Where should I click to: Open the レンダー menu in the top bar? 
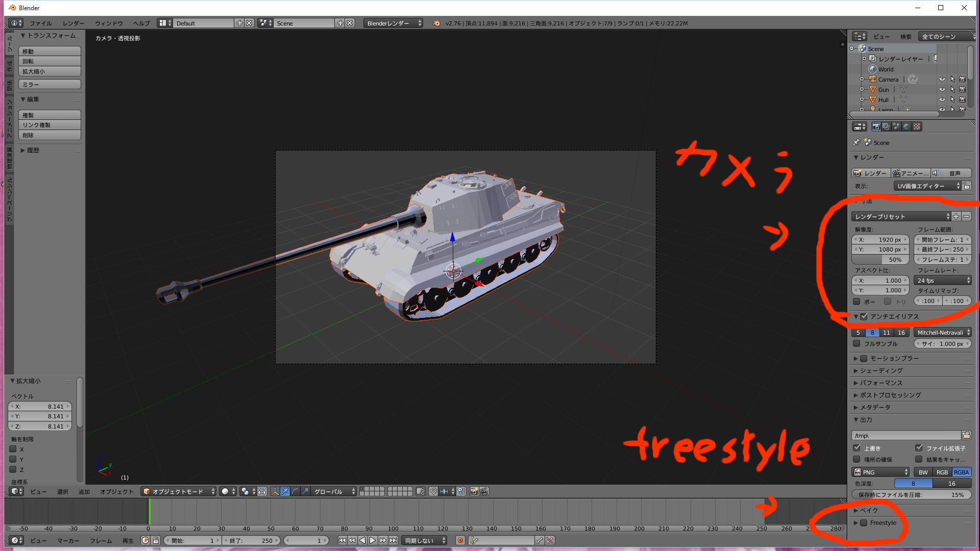click(73, 23)
